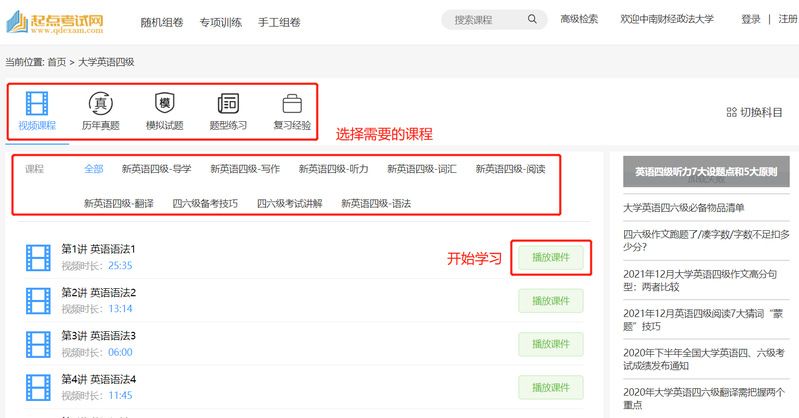Screen dimensions: 799x418
Task: Open 手工组卷 in top navigation
Action: pos(279,21)
